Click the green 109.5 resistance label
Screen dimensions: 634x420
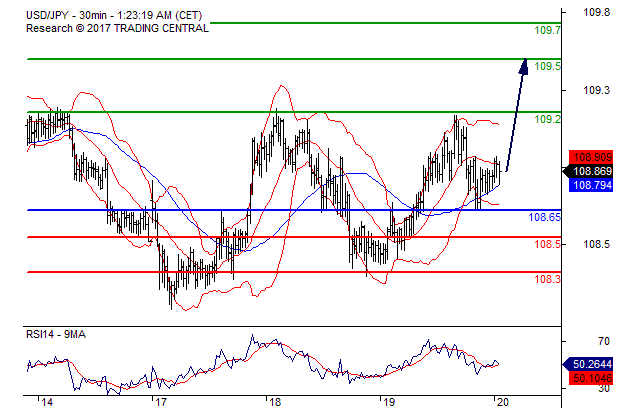pyautogui.click(x=547, y=66)
